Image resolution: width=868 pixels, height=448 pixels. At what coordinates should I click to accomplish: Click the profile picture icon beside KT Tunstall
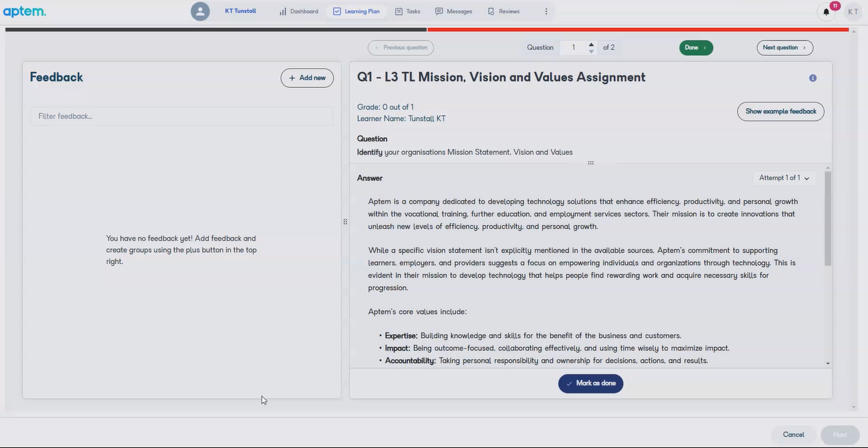click(x=200, y=11)
